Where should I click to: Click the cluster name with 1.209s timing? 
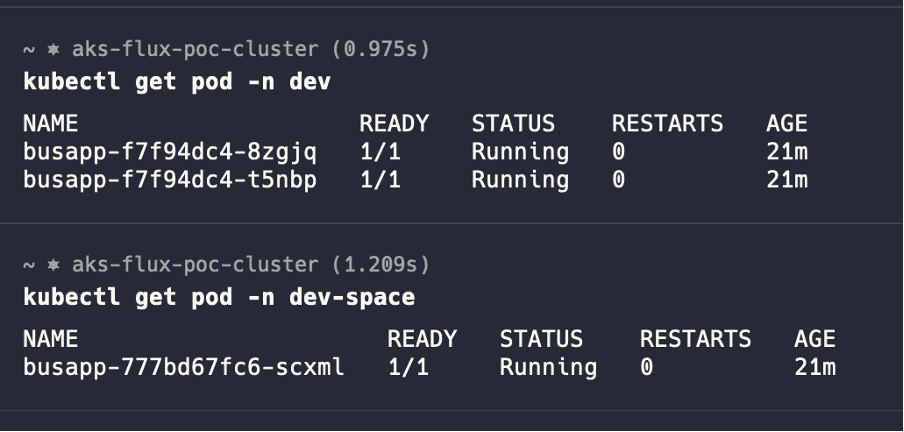point(195,265)
